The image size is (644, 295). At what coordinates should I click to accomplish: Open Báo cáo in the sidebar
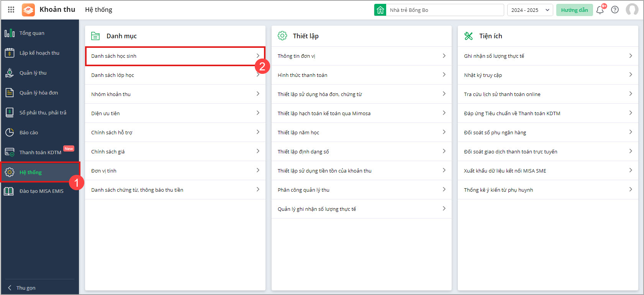click(29, 133)
